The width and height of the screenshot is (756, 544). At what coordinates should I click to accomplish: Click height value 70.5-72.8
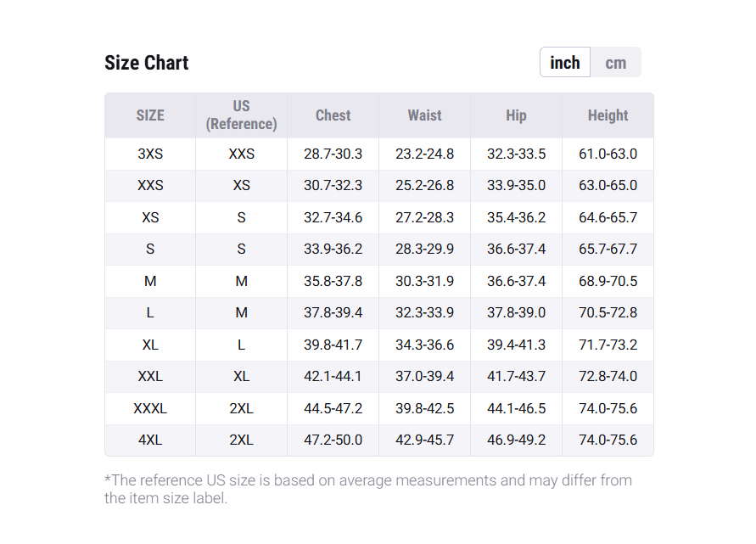[608, 313]
